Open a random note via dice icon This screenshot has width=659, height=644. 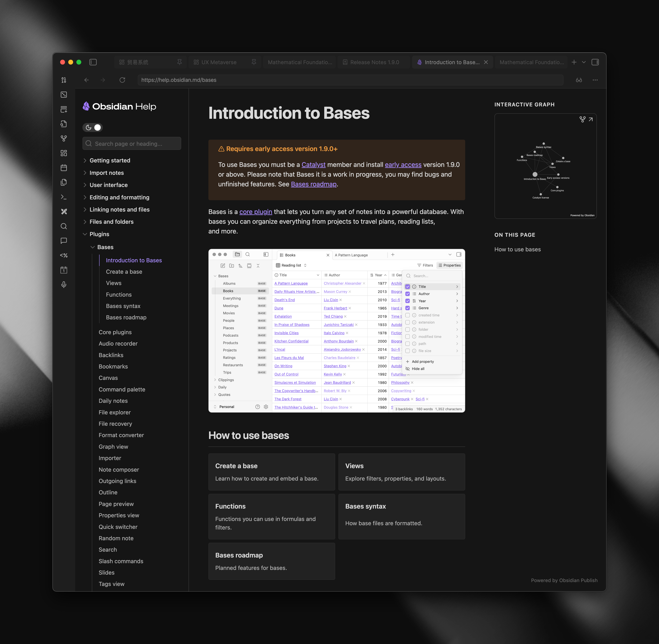[x=64, y=95]
